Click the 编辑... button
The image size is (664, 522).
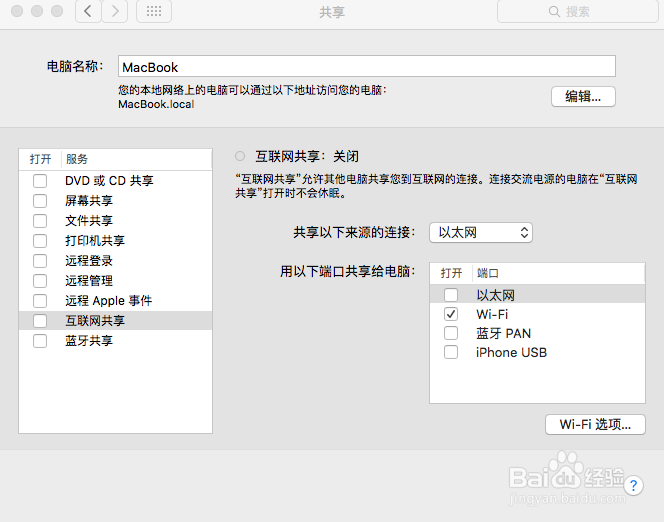(583, 97)
